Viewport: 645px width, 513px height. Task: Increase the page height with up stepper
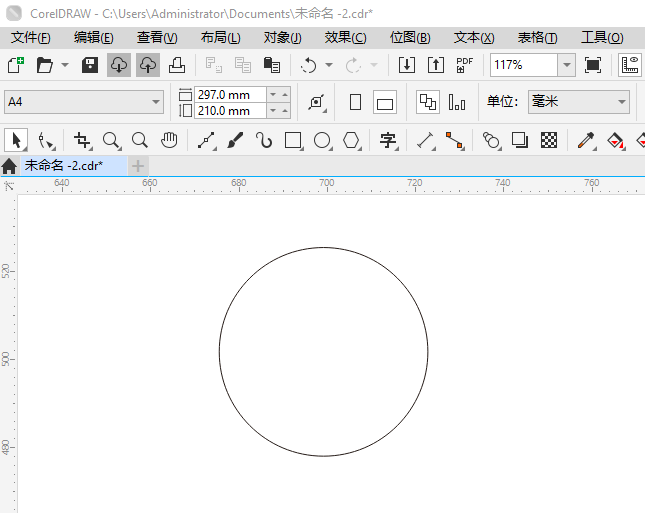285,111
